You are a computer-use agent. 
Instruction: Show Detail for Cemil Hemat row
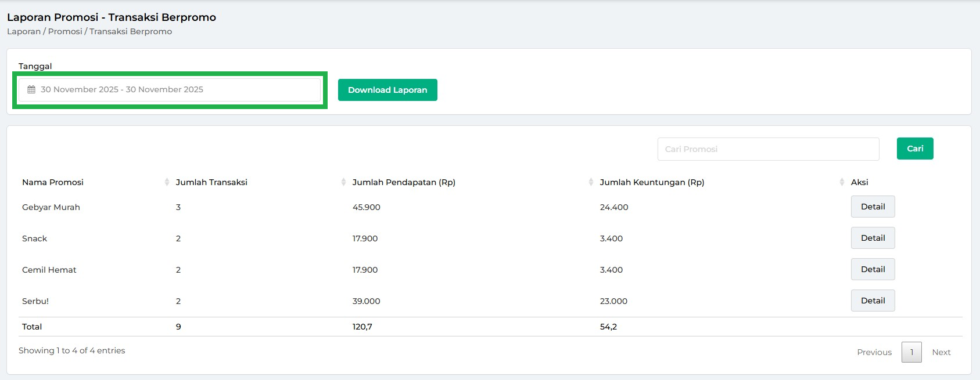click(x=873, y=269)
